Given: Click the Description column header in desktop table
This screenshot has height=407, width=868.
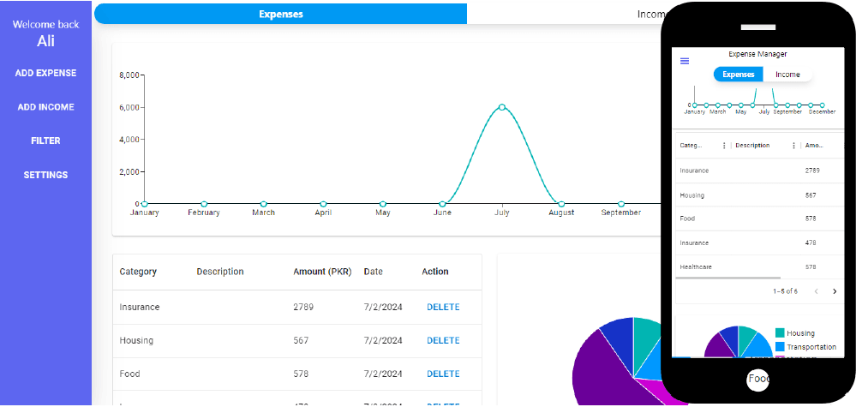Looking at the screenshot, I should (x=219, y=272).
